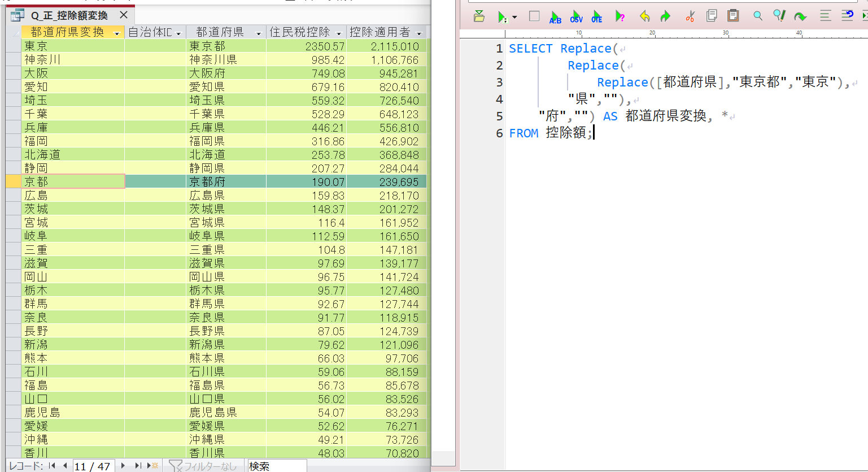Click the 大阪府 cell

(226, 73)
